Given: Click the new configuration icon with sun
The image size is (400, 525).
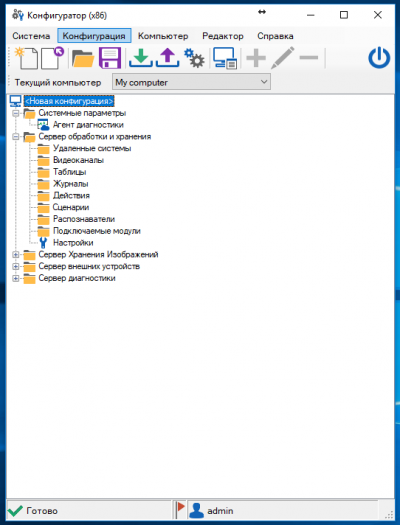Looking at the screenshot, I should [x=26, y=58].
